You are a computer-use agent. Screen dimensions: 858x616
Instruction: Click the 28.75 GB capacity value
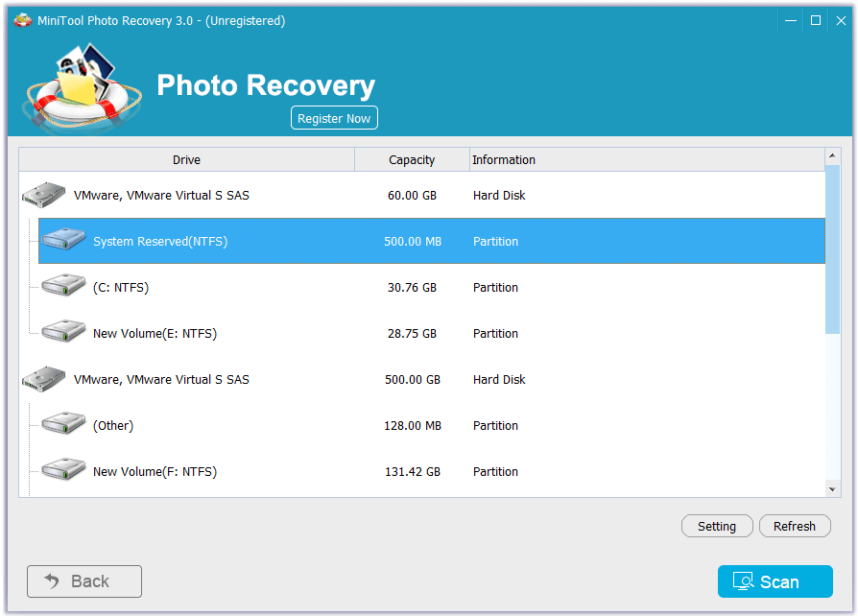click(412, 333)
